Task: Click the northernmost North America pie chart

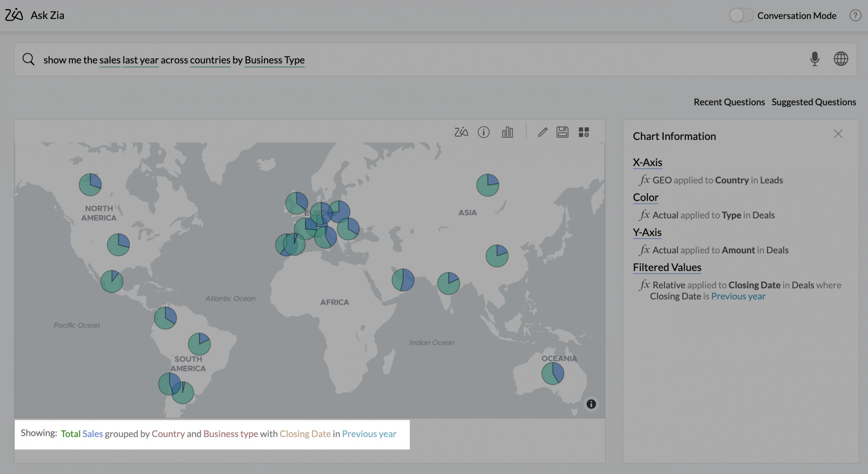Action: (x=90, y=185)
